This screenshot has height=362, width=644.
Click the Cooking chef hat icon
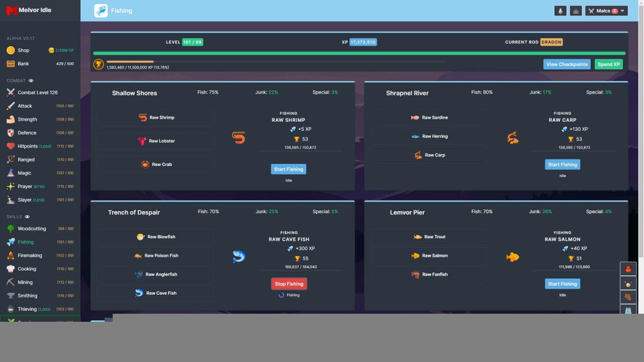[11, 269]
